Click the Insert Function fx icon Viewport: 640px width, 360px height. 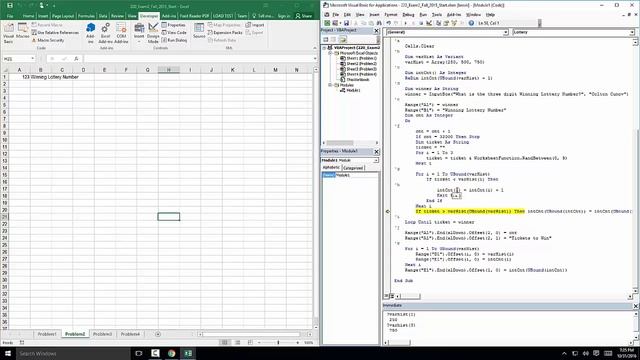(x=76, y=59)
